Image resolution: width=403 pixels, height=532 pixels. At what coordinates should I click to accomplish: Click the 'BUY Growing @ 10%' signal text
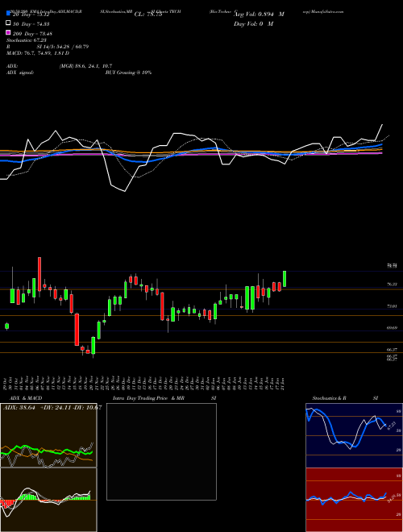[x=128, y=73]
